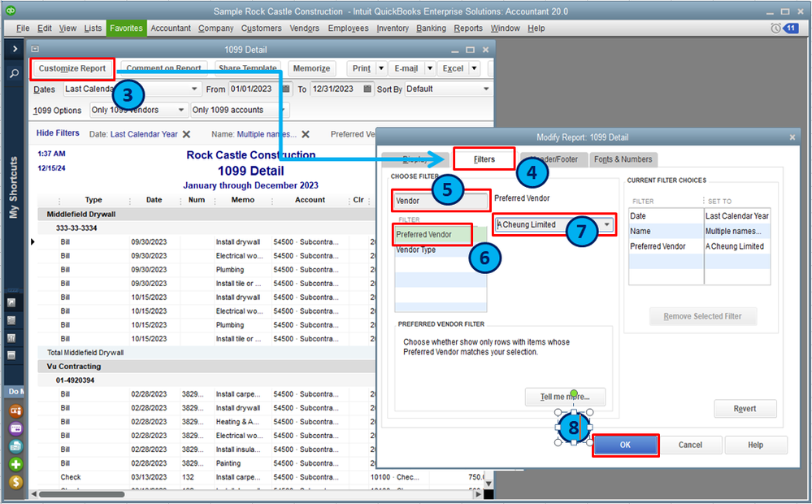This screenshot has width=812, height=504.
Task: Open the Reports menu
Action: 468,28
